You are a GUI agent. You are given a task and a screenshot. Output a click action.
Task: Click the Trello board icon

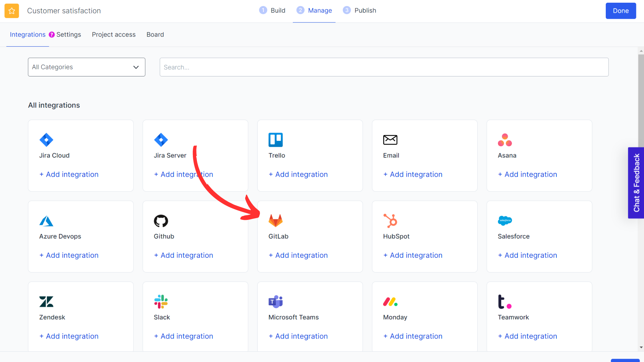coord(275,140)
